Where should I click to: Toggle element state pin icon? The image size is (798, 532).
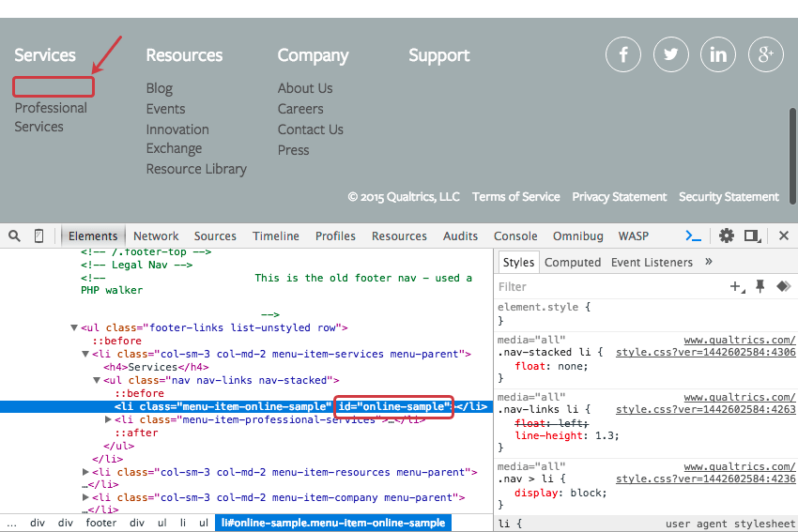[x=760, y=286]
